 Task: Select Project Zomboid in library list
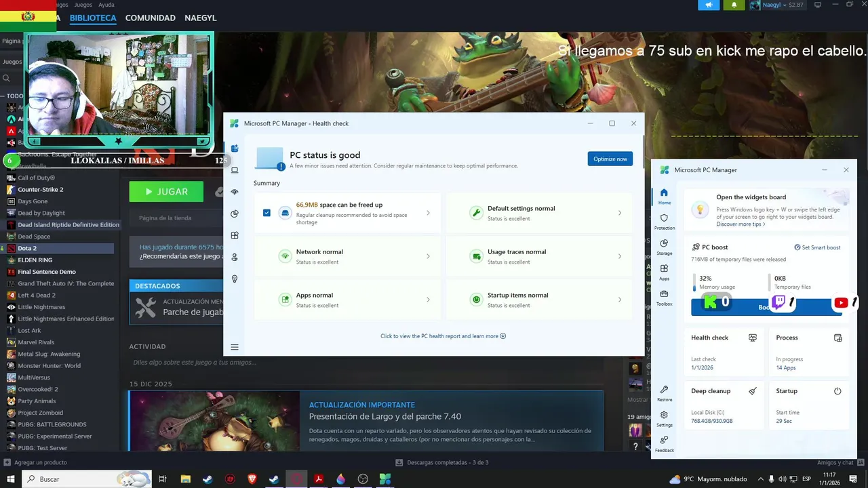click(x=40, y=413)
